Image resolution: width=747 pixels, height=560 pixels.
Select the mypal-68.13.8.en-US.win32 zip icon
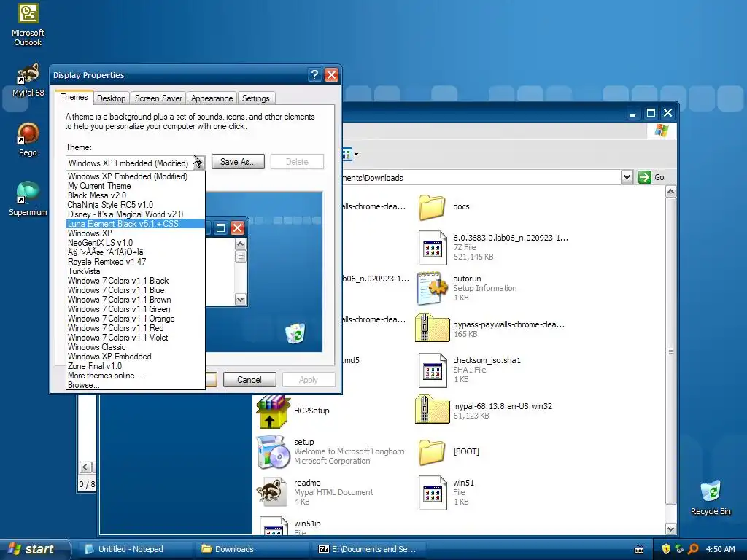[432, 410]
